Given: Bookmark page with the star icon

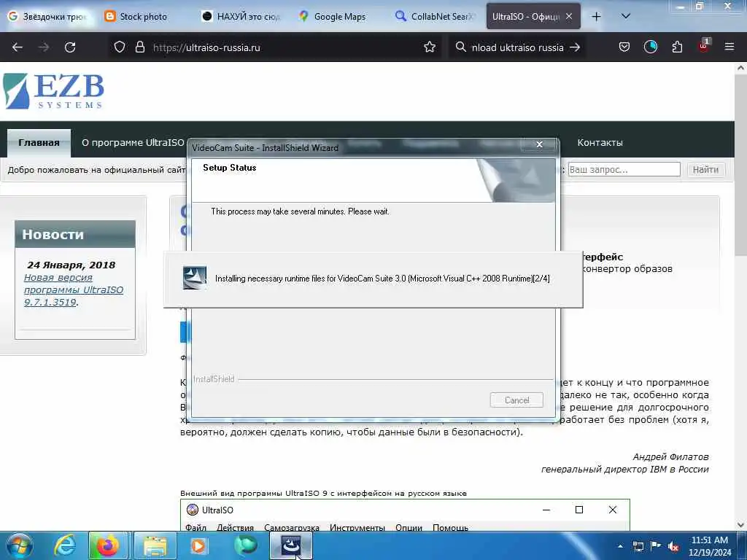Looking at the screenshot, I should 429,47.
